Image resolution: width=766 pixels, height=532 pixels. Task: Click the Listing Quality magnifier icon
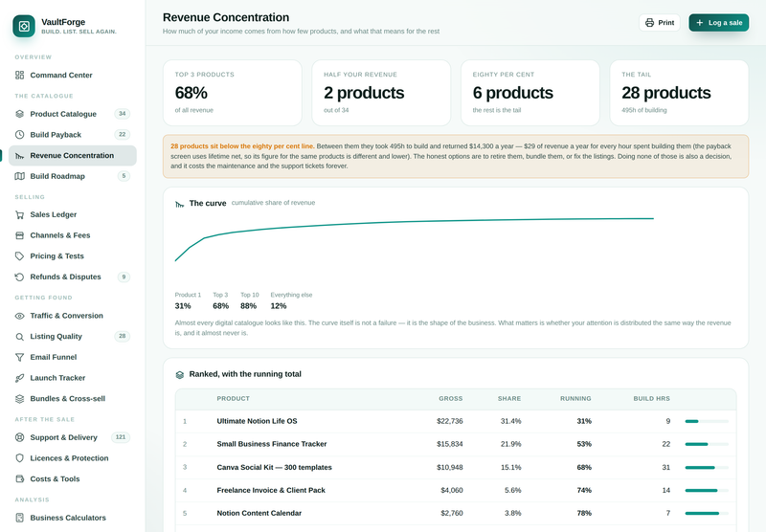pos(19,336)
